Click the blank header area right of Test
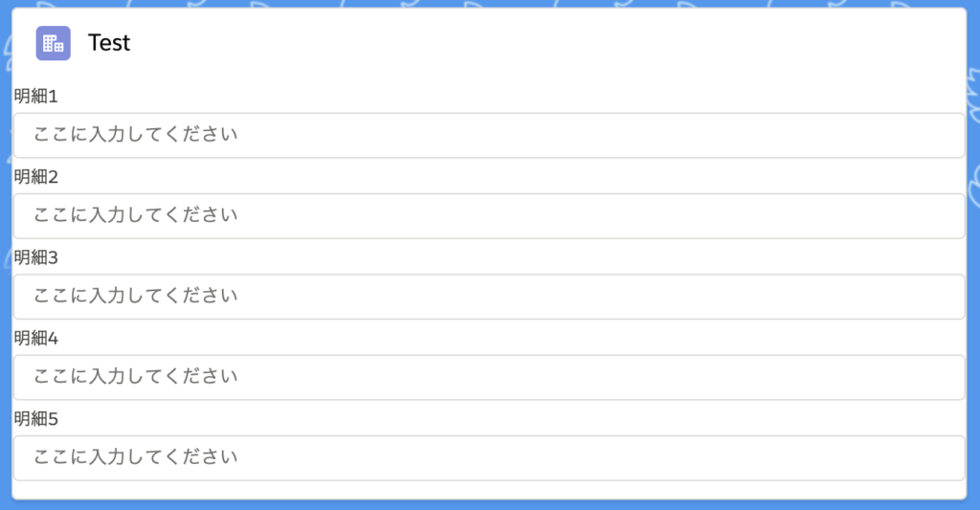 pos(544,43)
